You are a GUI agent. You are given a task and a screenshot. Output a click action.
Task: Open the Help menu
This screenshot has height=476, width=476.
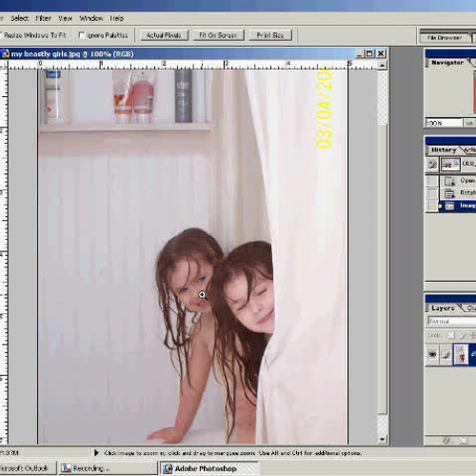point(116,18)
